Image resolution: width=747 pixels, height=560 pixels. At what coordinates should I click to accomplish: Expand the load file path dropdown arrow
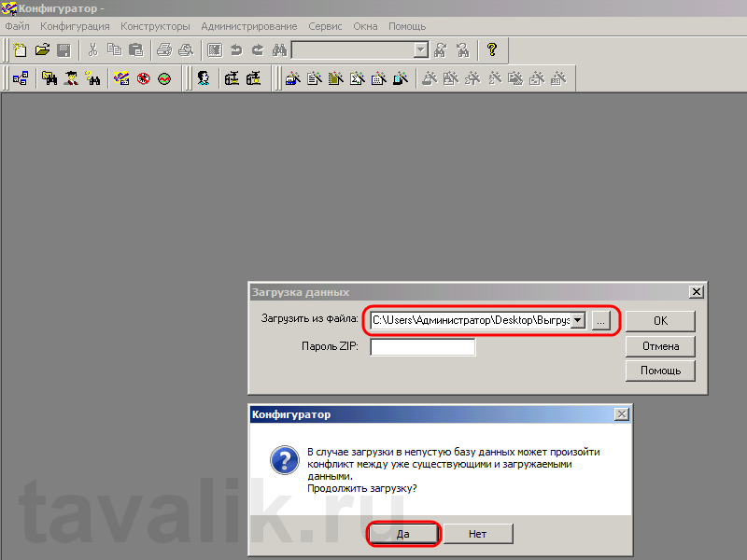(x=578, y=320)
